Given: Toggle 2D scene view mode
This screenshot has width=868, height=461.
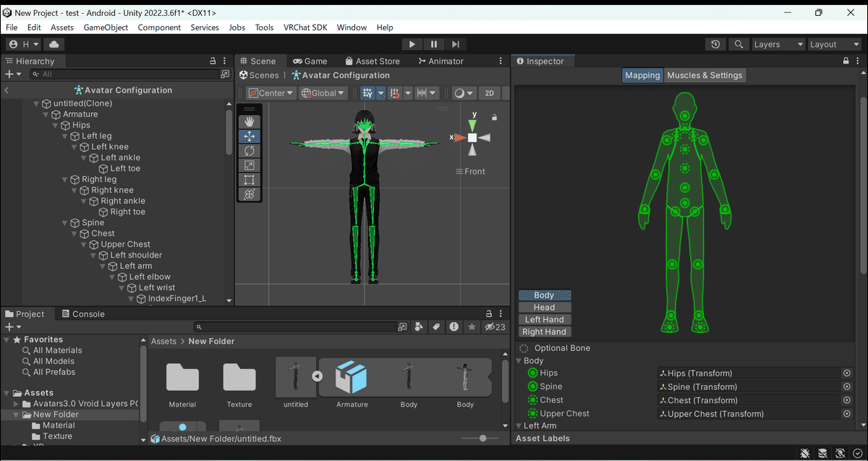Looking at the screenshot, I should pos(489,93).
